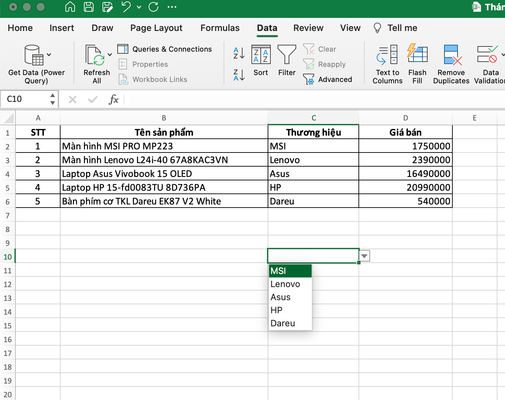This screenshot has width=505, height=400.
Task: Choose HP from the dropdown list
Action: (x=290, y=310)
